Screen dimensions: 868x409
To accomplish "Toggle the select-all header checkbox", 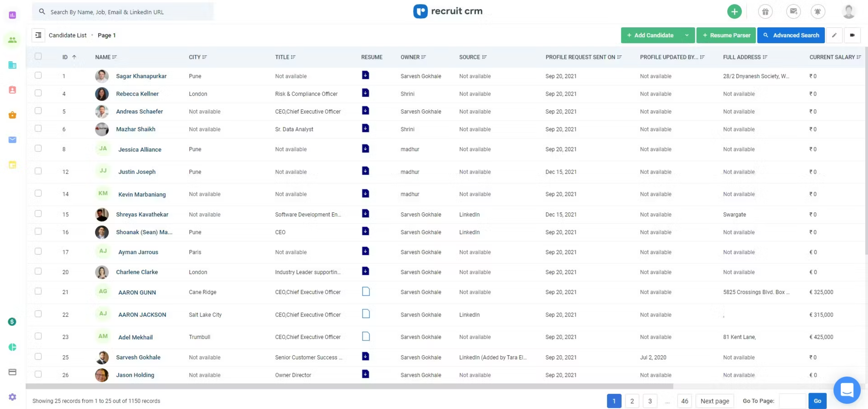I will click(38, 57).
